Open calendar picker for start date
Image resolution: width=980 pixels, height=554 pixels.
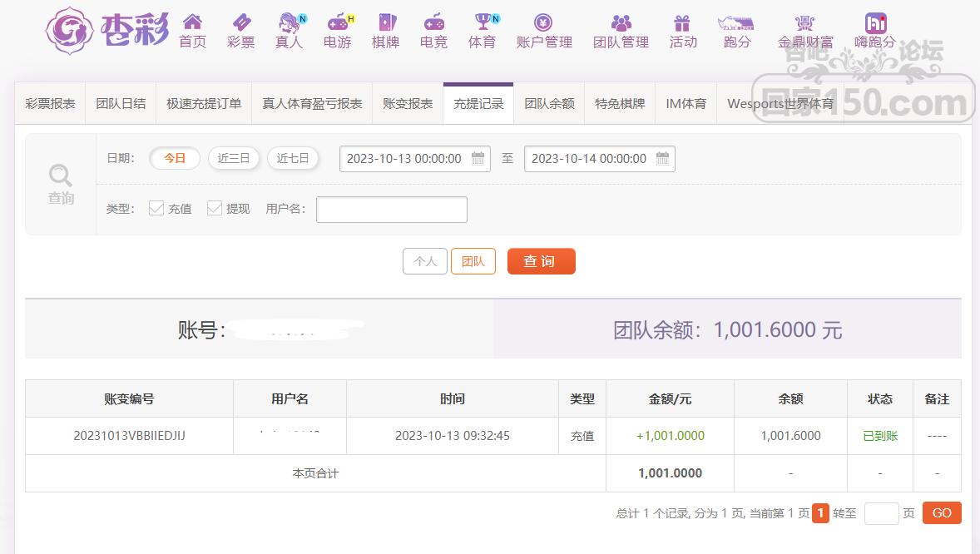[x=478, y=158]
